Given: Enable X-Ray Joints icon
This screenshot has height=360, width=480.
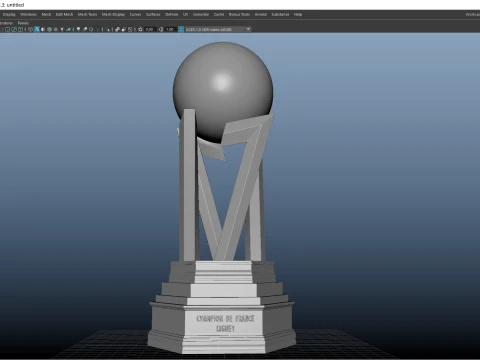Looking at the screenshot, I should pyautogui.click(x=130, y=29).
